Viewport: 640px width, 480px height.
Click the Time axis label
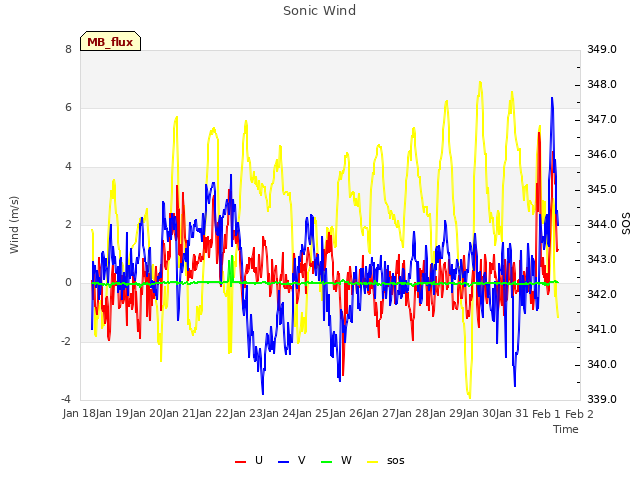566,429
